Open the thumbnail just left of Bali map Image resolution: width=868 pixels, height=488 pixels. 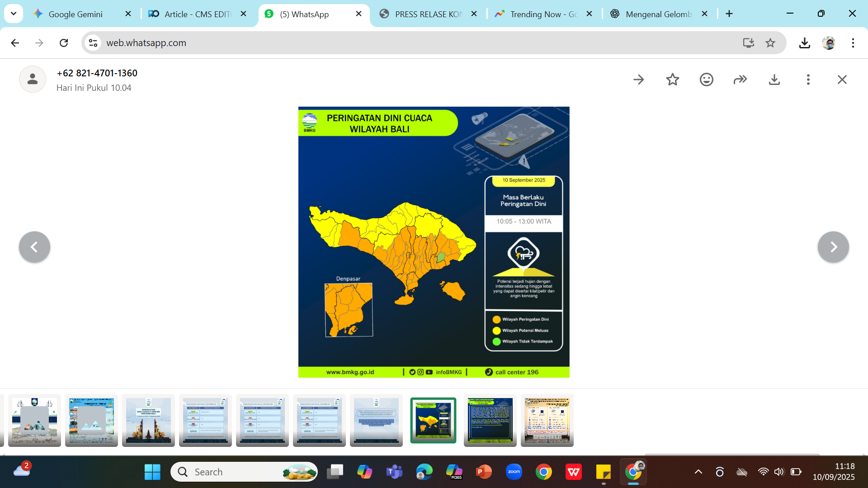376,420
